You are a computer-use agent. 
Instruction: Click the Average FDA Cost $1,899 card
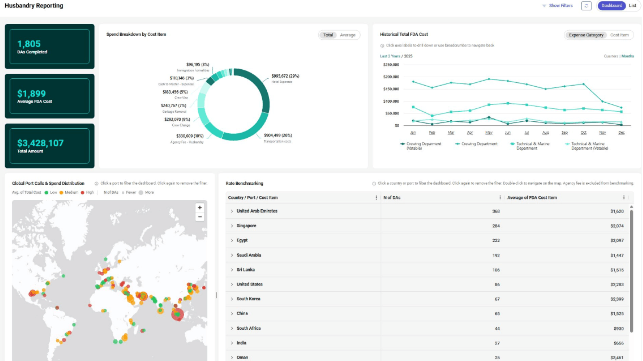50,96
